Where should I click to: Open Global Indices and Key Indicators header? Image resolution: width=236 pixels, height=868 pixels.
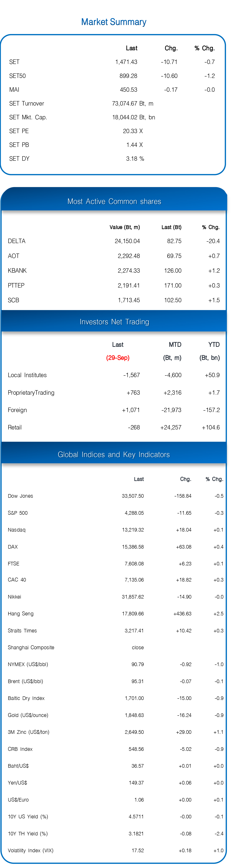click(114, 454)
